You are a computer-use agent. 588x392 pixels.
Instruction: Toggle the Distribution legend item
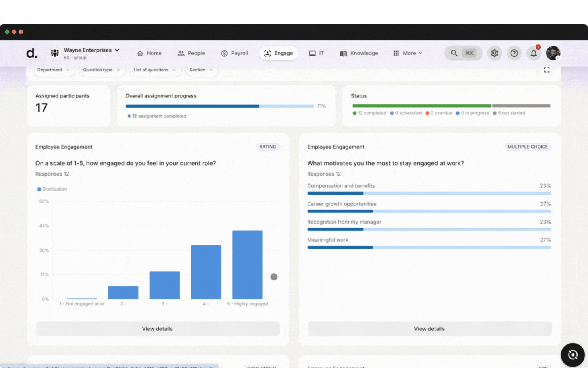point(52,189)
